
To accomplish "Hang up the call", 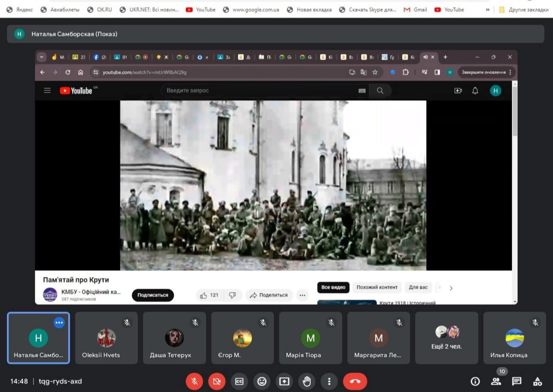I will pyautogui.click(x=355, y=381).
